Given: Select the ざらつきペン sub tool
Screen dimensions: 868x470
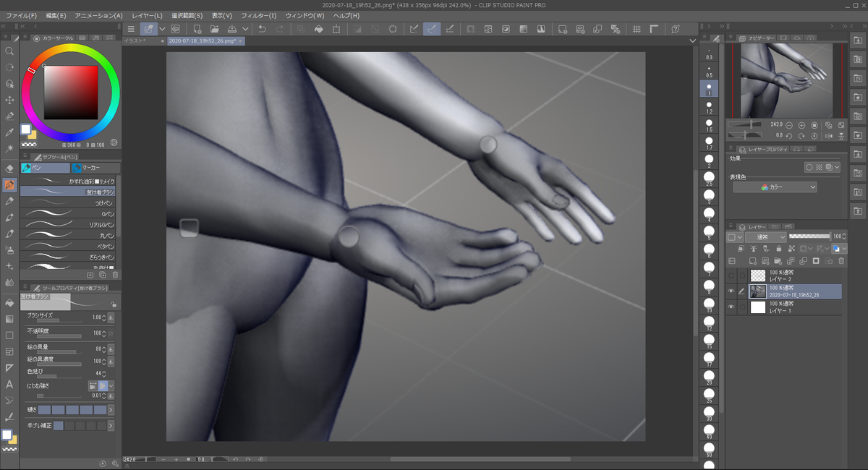Looking at the screenshot, I should [x=67, y=257].
